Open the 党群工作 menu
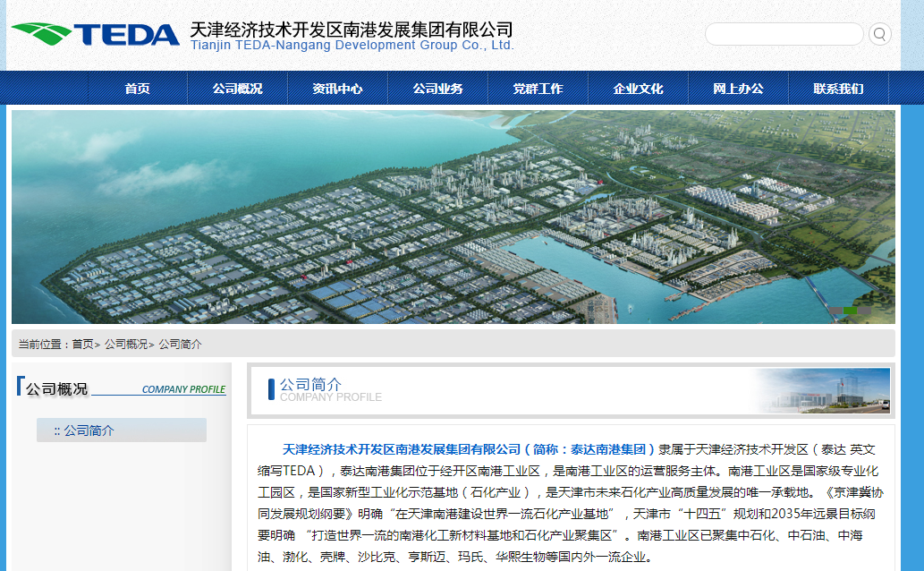Screen dimensions: 924x571 pos(538,89)
